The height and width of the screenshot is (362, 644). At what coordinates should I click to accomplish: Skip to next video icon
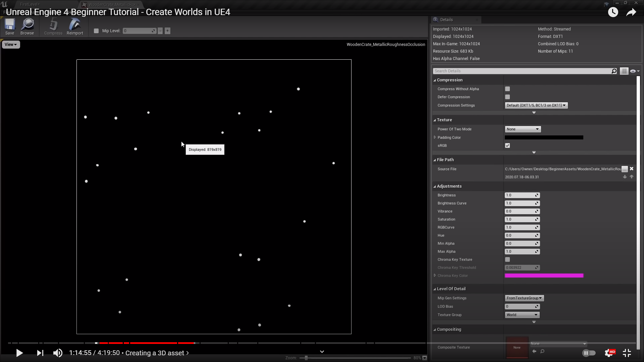pyautogui.click(x=40, y=353)
